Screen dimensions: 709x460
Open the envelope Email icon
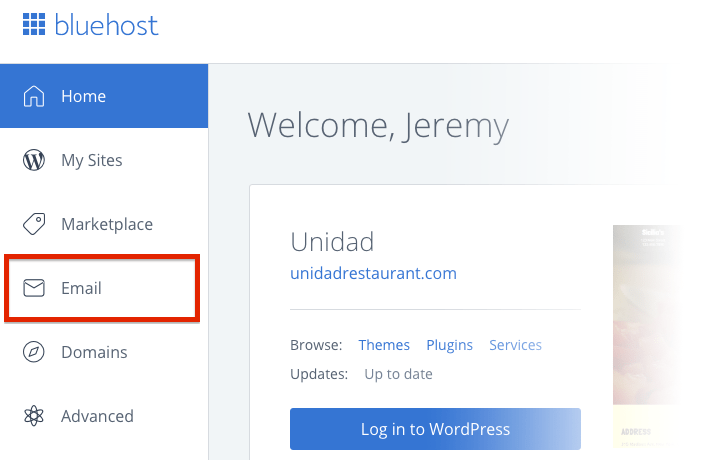click(x=34, y=288)
